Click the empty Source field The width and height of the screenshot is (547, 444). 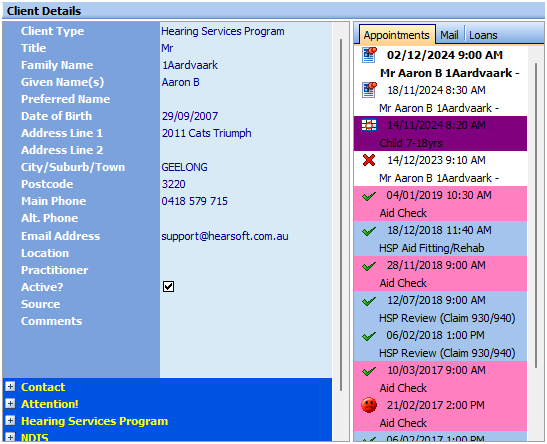(x=246, y=304)
